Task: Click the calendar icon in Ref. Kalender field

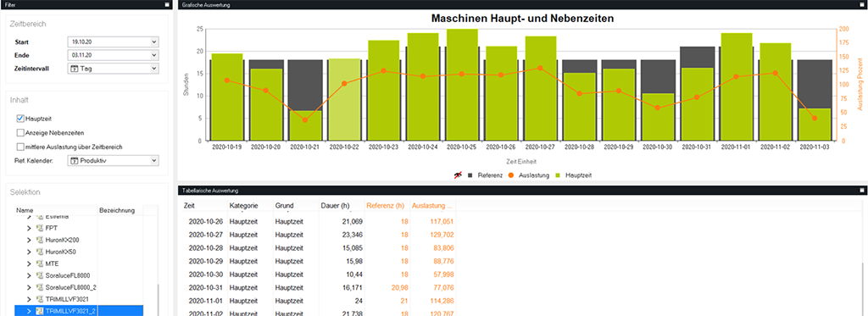Action: point(74,160)
